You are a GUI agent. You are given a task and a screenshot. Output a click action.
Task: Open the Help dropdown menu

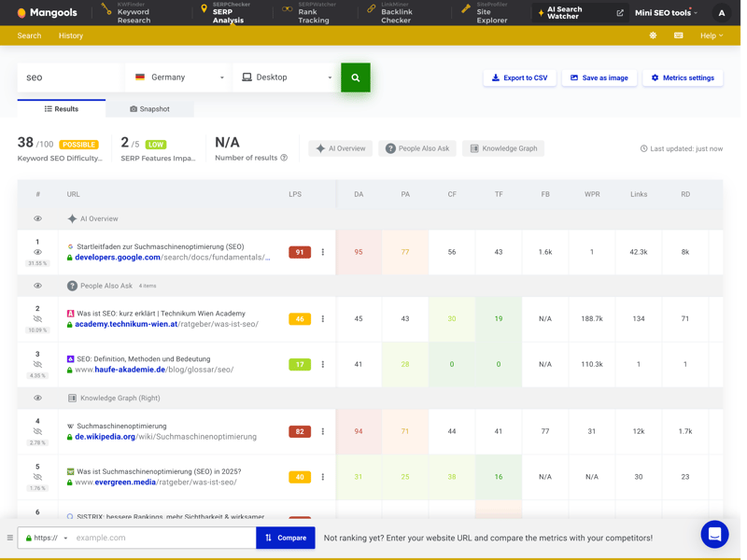712,35
